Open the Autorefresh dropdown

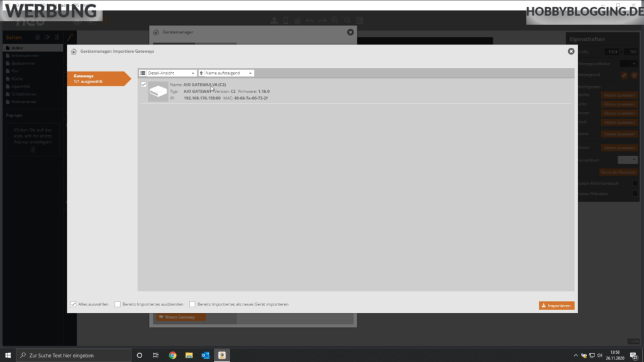click(628, 160)
